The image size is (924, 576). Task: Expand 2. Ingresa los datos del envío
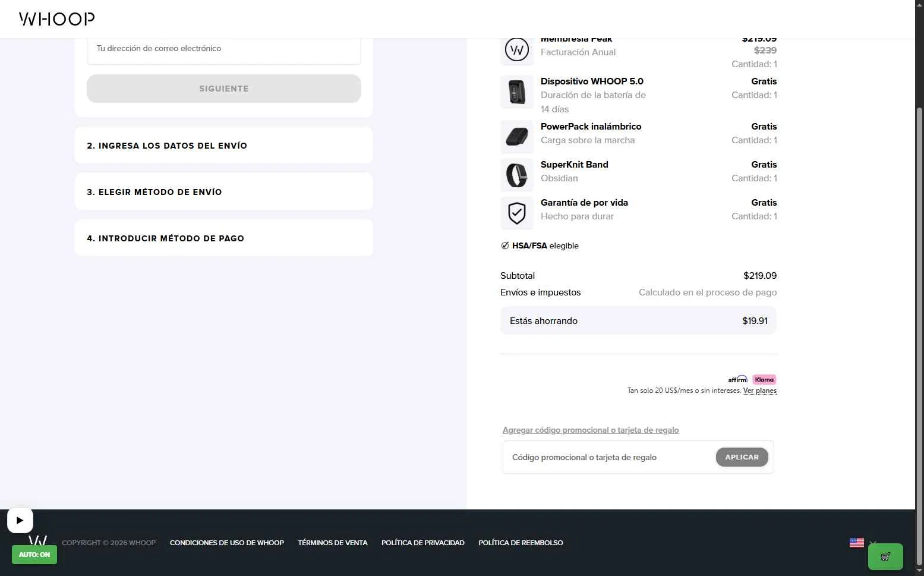[x=224, y=145]
